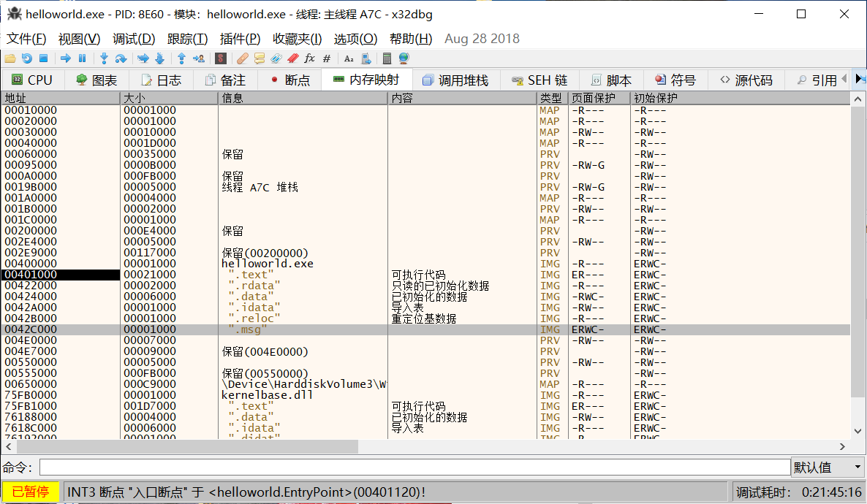867x504 pixels.
Task: Open the 默认值 command dropdown
Action: click(828, 467)
